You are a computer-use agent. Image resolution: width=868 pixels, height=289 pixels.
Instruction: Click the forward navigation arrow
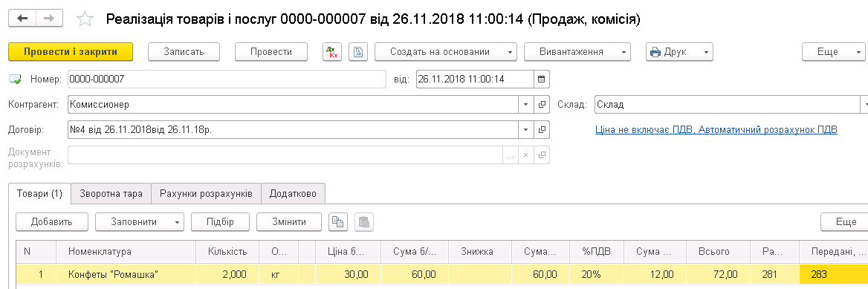pos(49,19)
